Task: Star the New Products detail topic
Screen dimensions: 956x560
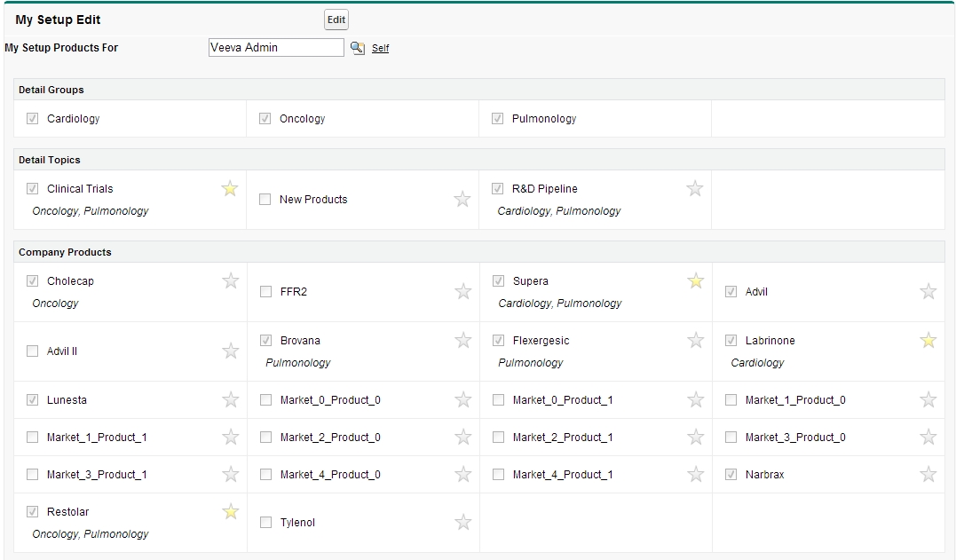Action: (462, 199)
